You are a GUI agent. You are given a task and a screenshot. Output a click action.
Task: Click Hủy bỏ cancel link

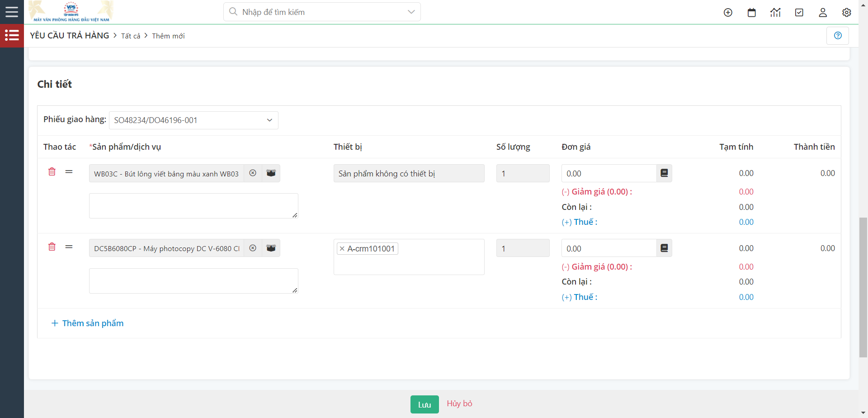point(459,404)
